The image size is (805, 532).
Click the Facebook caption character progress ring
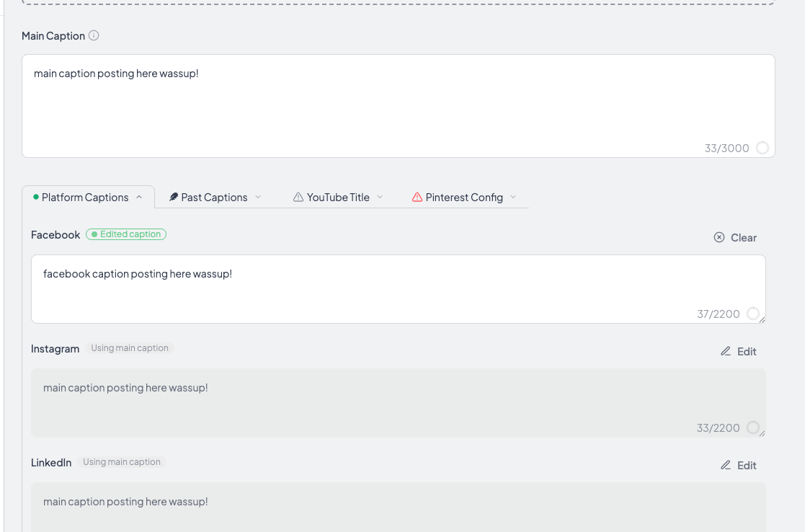click(x=752, y=314)
